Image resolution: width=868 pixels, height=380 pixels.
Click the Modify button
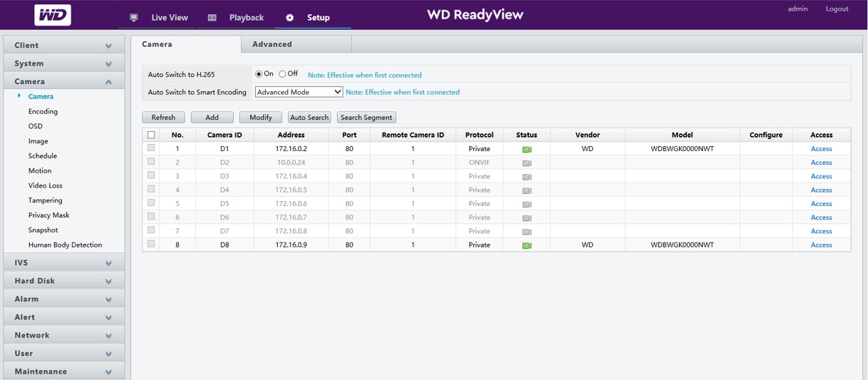click(261, 117)
